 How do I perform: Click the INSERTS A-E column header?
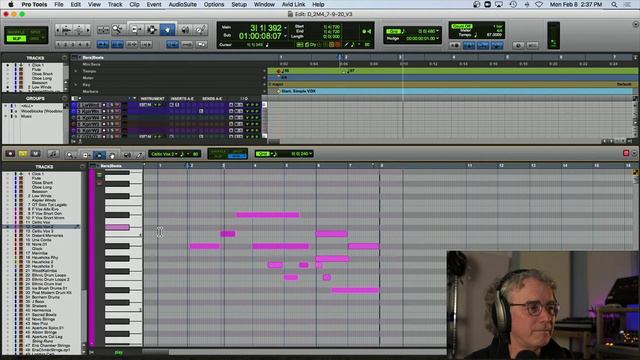click(x=182, y=99)
